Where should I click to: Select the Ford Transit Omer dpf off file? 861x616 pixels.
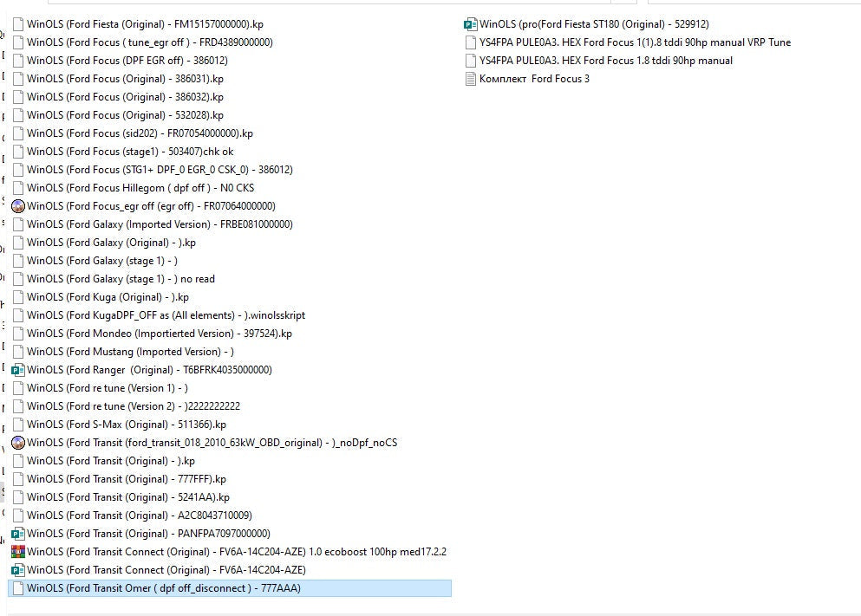point(164,588)
